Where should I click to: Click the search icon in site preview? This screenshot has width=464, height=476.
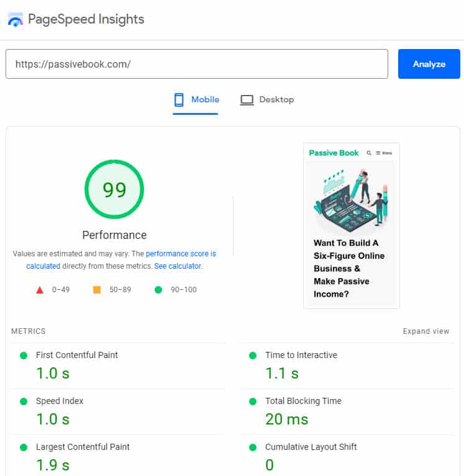coord(369,153)
